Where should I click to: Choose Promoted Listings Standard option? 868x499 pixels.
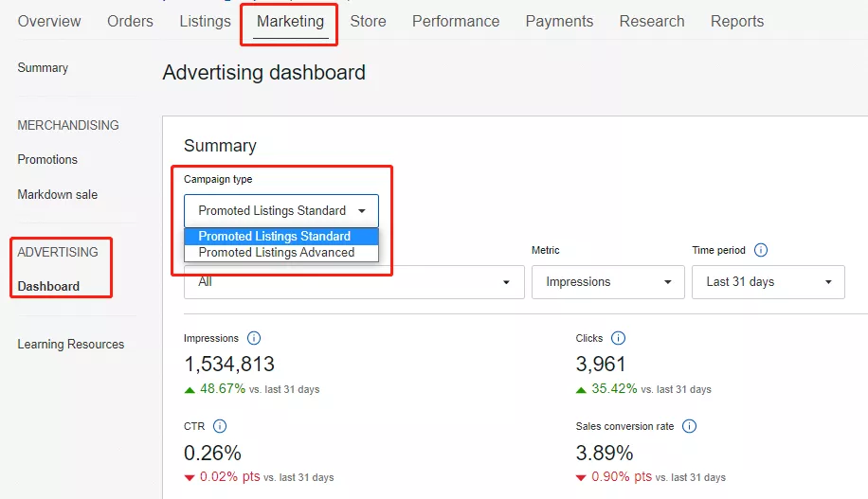pyautogui.click(x=275, y=237)
